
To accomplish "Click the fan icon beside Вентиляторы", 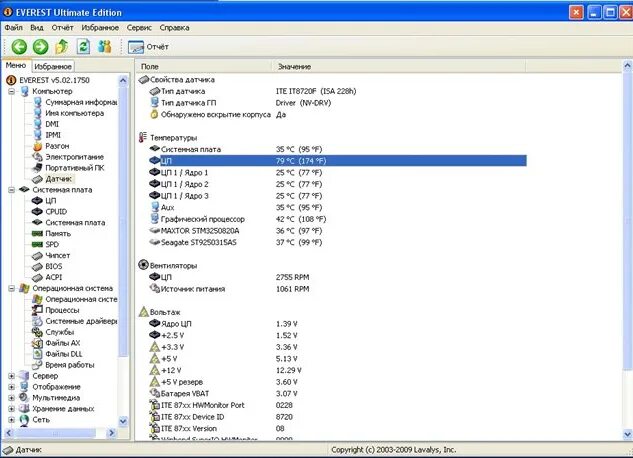I will pos(143,265).
